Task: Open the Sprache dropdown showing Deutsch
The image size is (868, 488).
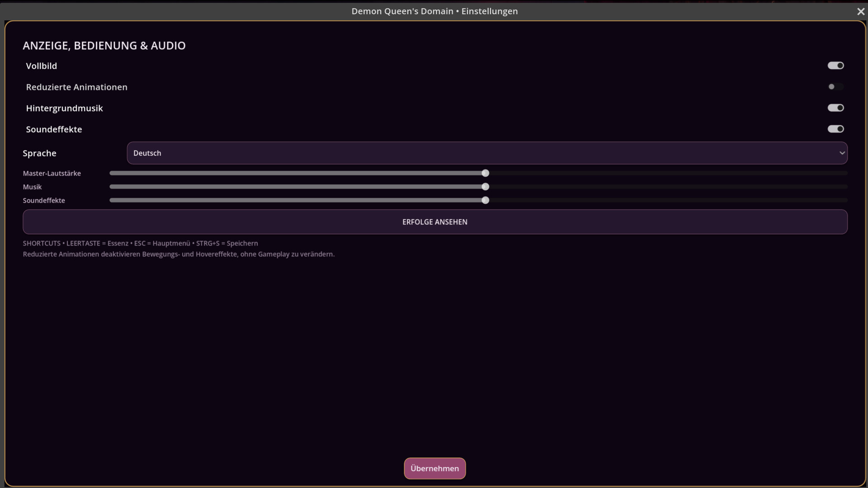Action: [x=487, y=153]
